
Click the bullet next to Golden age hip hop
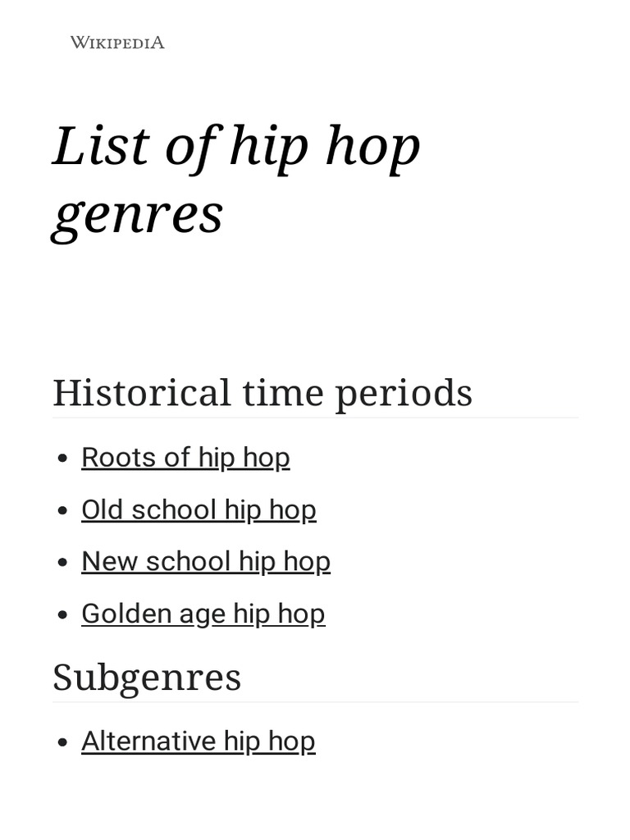64,615
